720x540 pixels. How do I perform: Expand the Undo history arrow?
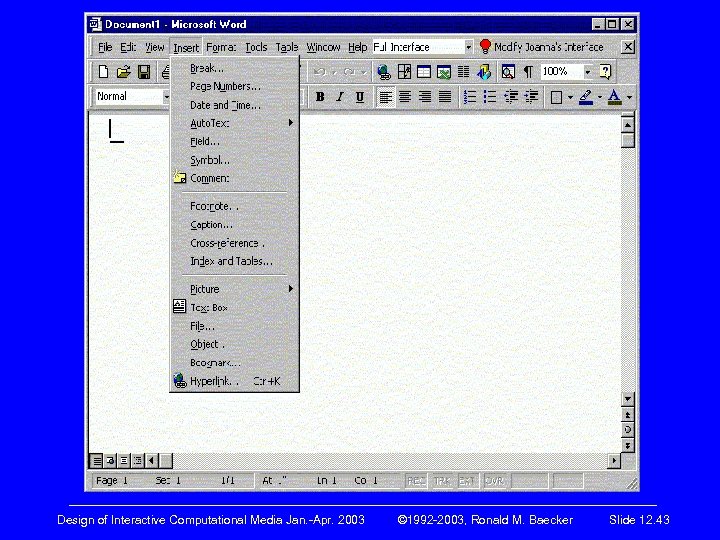(x=334, y=72)
